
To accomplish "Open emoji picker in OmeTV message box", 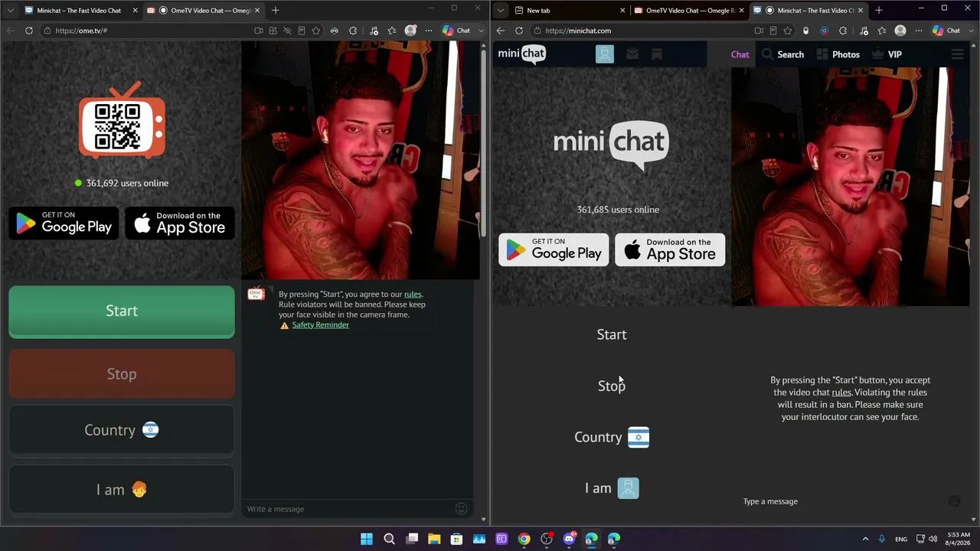I will click(461, 509).
